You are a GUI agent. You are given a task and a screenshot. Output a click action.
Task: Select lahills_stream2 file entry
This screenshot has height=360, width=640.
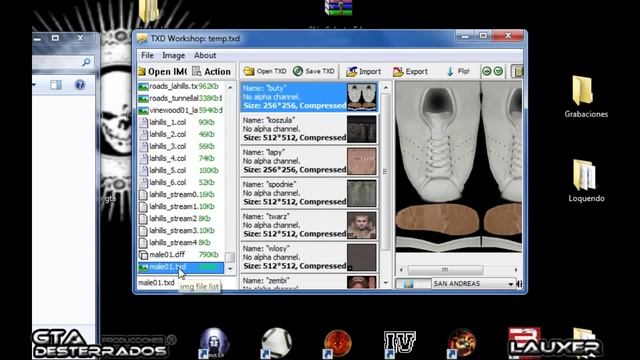(180, 218)
